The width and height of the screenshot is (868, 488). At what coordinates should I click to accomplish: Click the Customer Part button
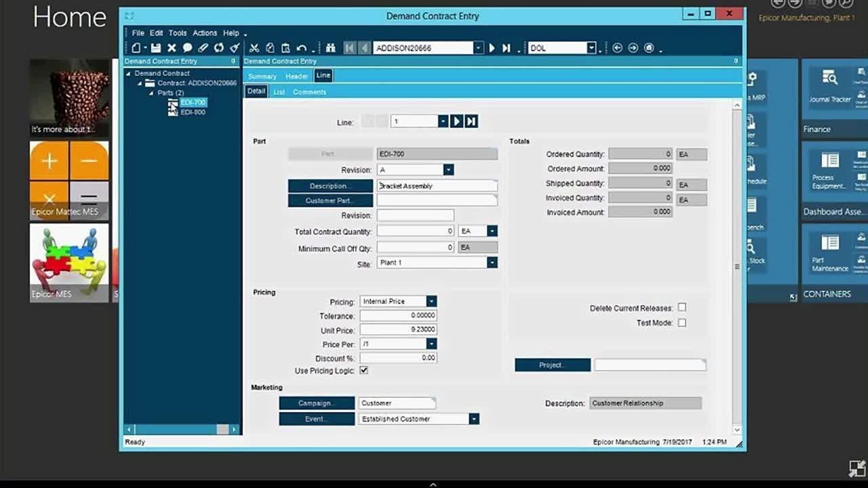coord(330,201)
